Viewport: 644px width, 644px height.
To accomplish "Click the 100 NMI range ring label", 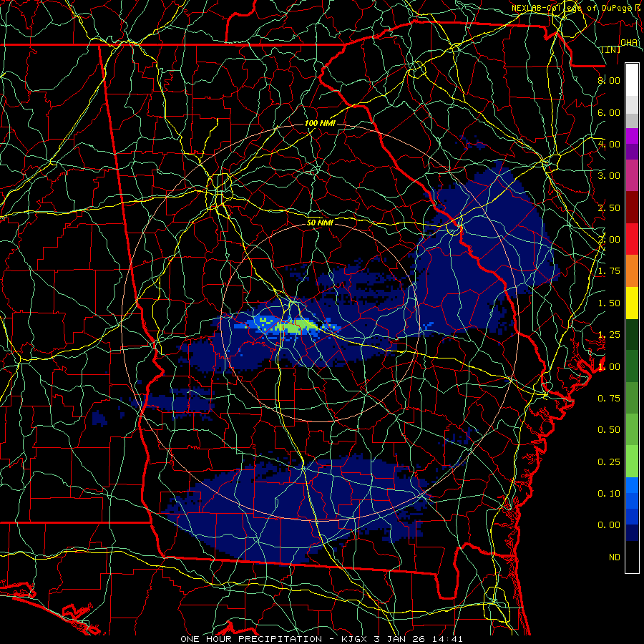I will click(321, 123).
